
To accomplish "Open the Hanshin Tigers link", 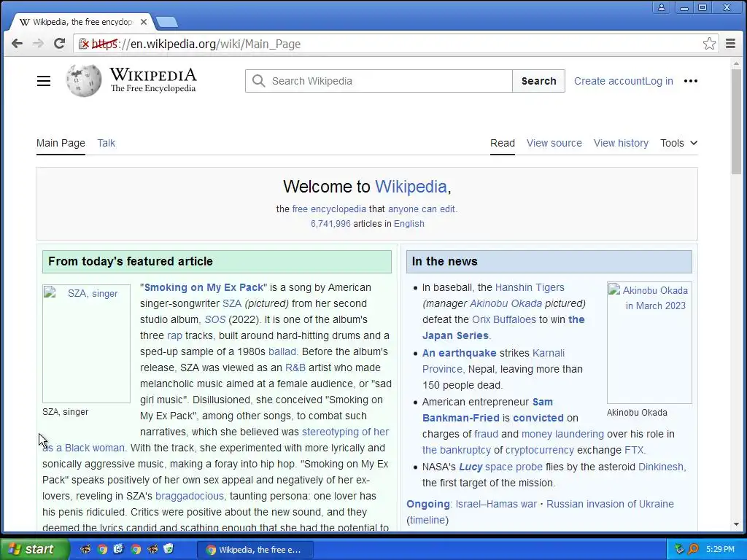I will (x=530, y=287).
